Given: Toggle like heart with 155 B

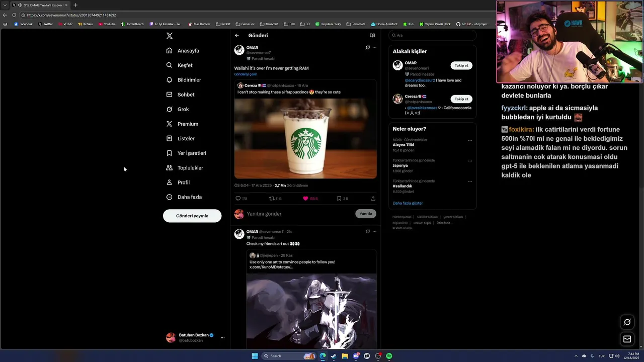Looking at the screenshot, I should [310, 199].
